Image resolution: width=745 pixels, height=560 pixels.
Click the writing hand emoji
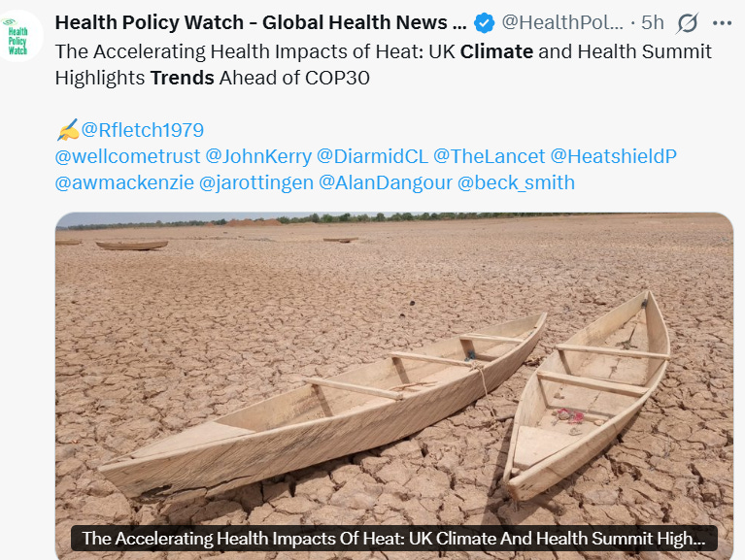(x=67, y=130)
